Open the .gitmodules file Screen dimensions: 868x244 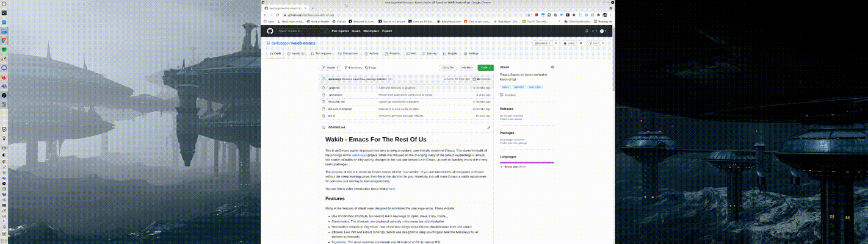tap(335, 95)
